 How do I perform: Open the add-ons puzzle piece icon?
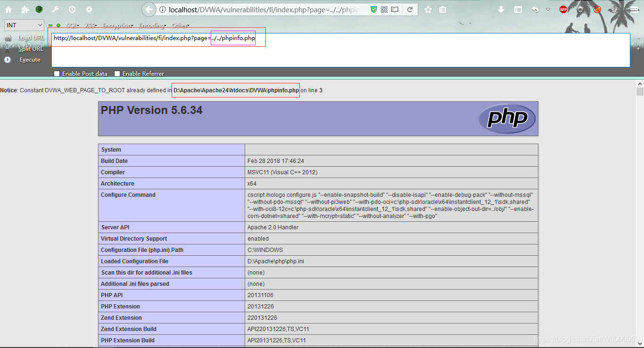(x=25, y=9)
